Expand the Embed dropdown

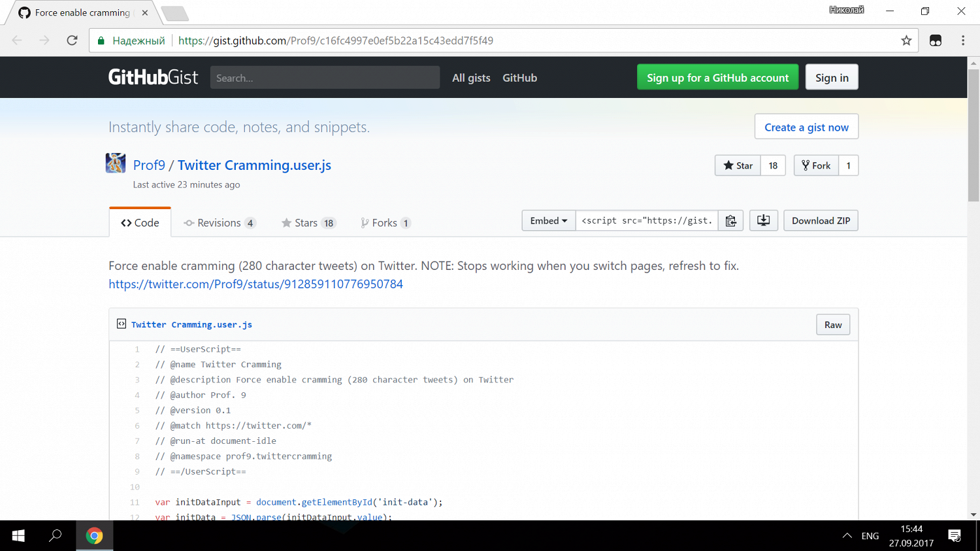(x=548, y=221)
